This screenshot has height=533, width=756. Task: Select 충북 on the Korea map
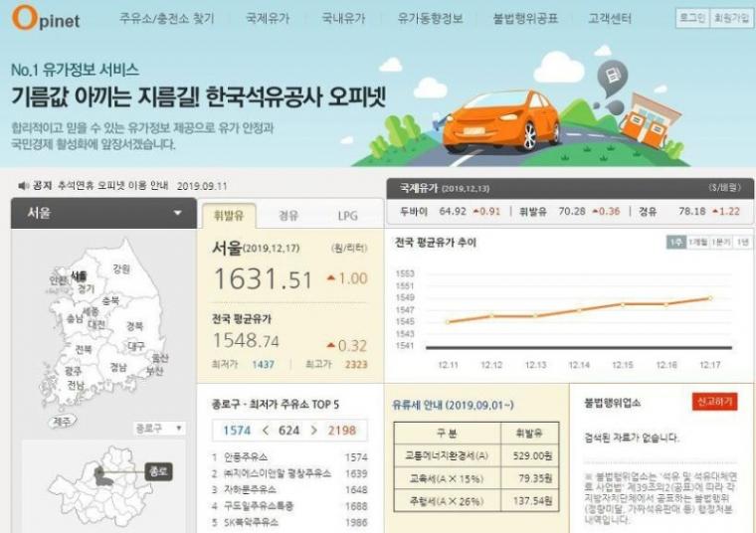click(x=110, y=300)
